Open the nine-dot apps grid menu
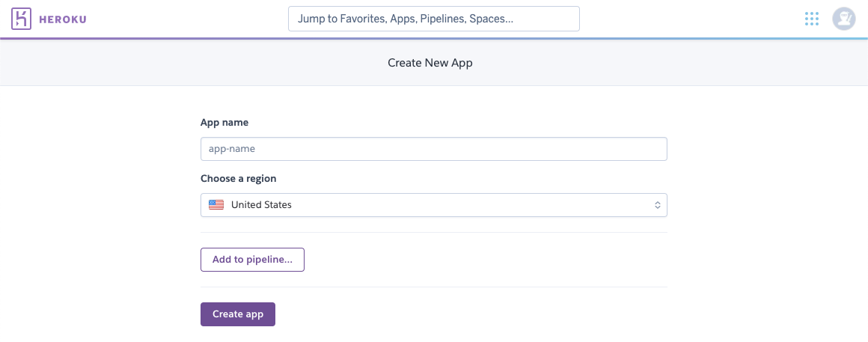 click(812, 19)
